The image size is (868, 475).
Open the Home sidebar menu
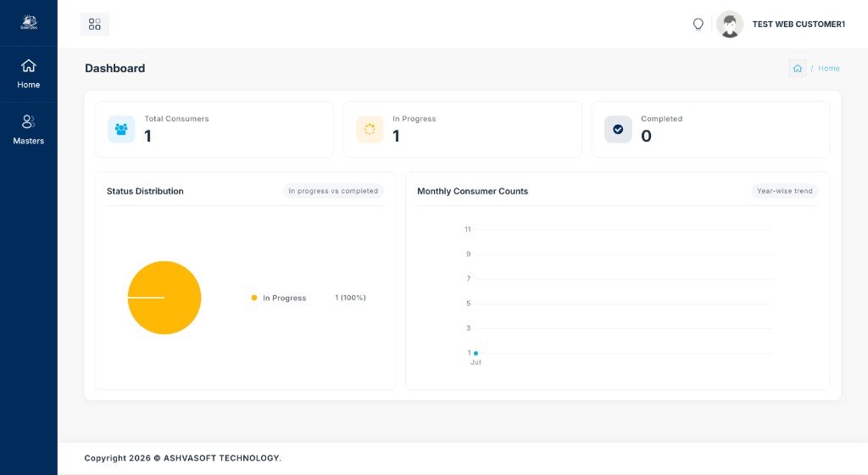[28, 74]
